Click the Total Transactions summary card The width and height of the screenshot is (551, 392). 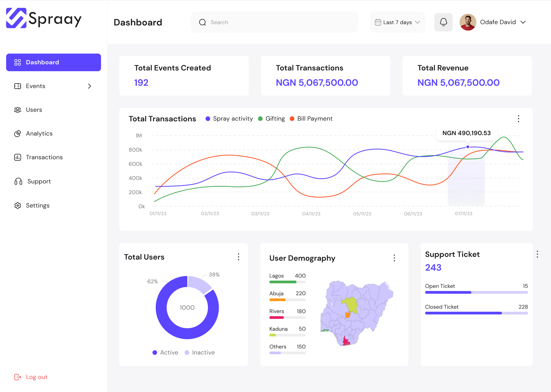point(325,76)
